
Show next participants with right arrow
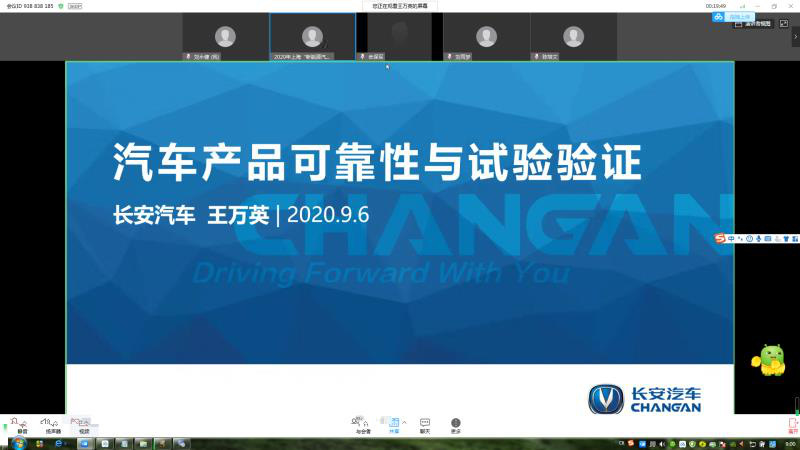tap(795, 37)
